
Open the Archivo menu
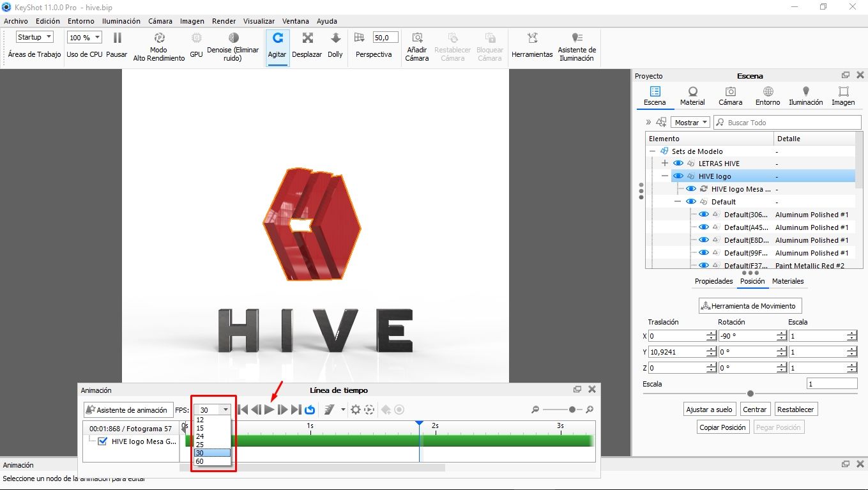(x=16, y=21)
